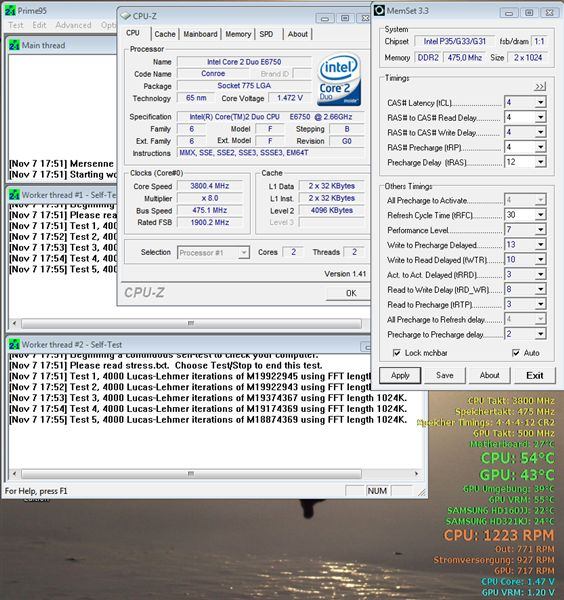Viewport: 564px width, 600px height.
Task: Switch to the About tab in CPU-Z
Action: point(298,34)
